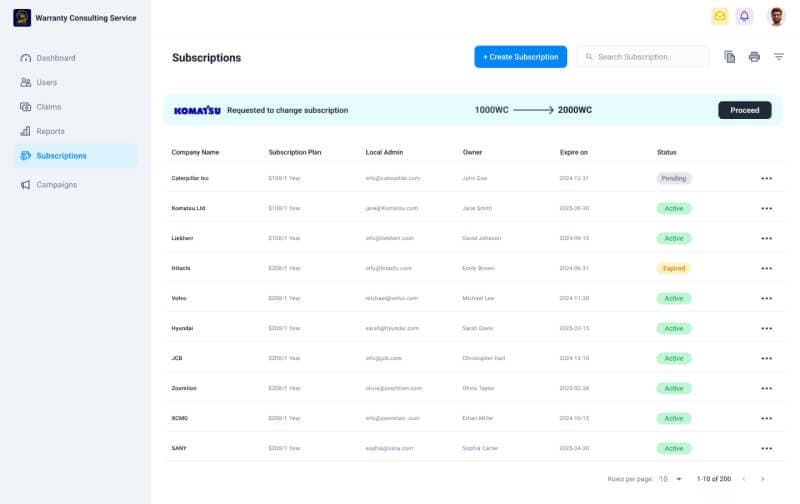Select the Hyundai company name
800x504 pixels.
tap(182, 329)
